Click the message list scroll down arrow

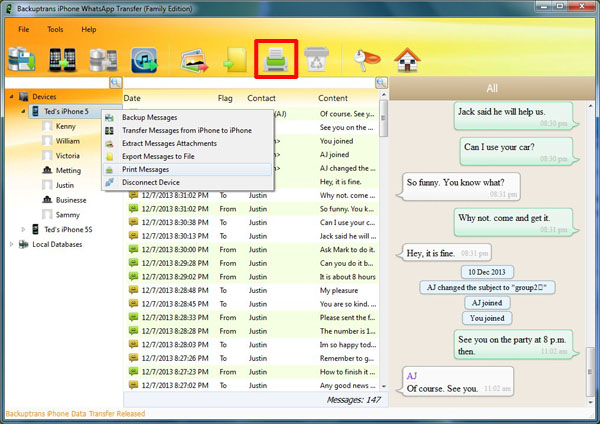click(383, 386)
